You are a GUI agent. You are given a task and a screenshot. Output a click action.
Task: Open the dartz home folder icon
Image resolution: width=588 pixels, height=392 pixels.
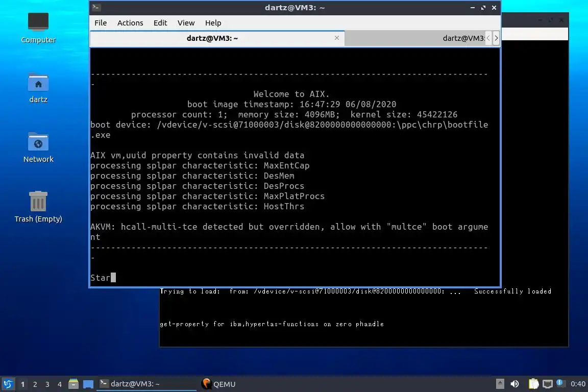[x=38, y=88]
